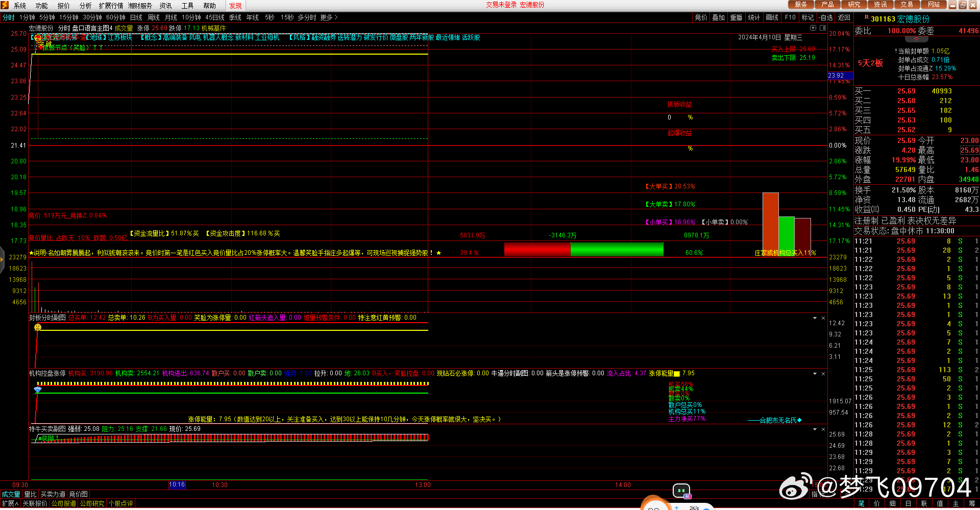Switch to the 周线 period tab
Screen dimensions: 980x510
click(x=154, y=17)
